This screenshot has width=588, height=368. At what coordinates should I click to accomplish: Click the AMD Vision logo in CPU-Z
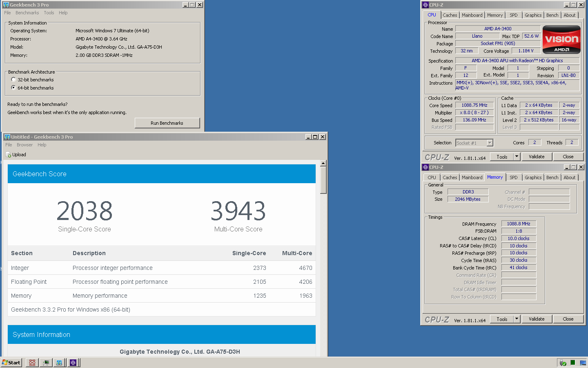coord(561,40)
